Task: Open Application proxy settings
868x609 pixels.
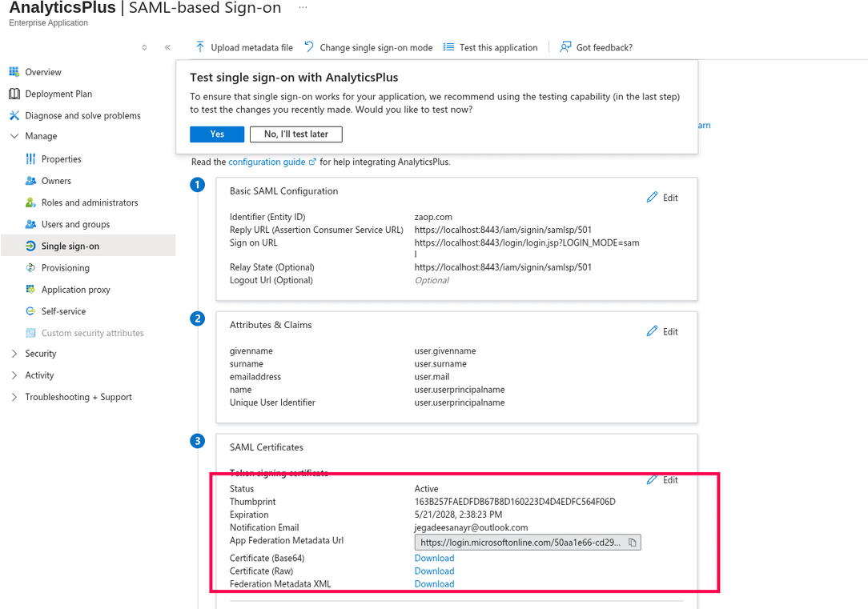Action: click(x=76, y=290)
